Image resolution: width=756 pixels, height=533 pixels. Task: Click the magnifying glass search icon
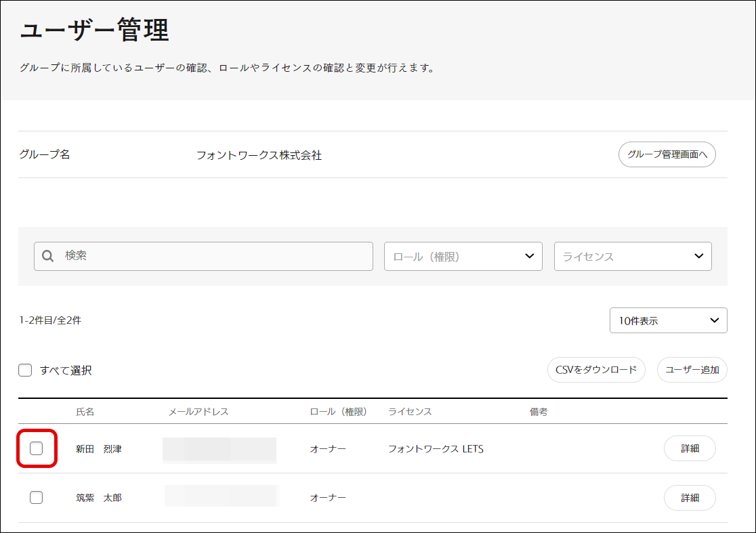47,257
